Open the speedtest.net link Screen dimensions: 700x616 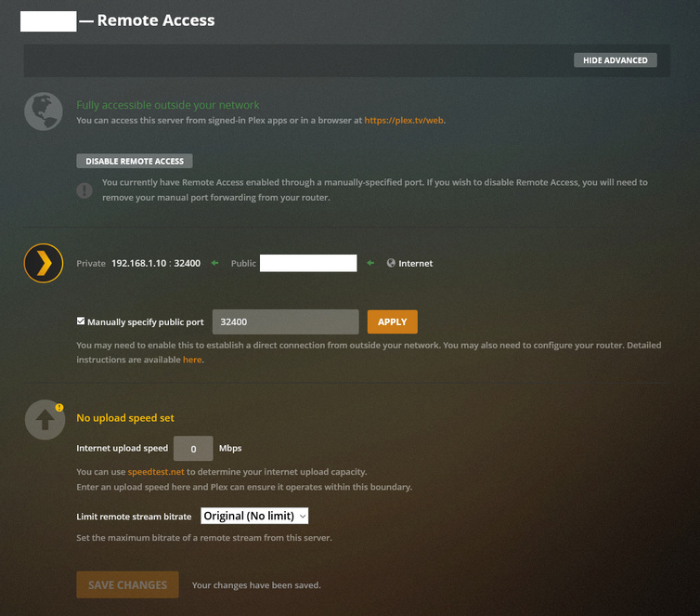coord(156,472)
